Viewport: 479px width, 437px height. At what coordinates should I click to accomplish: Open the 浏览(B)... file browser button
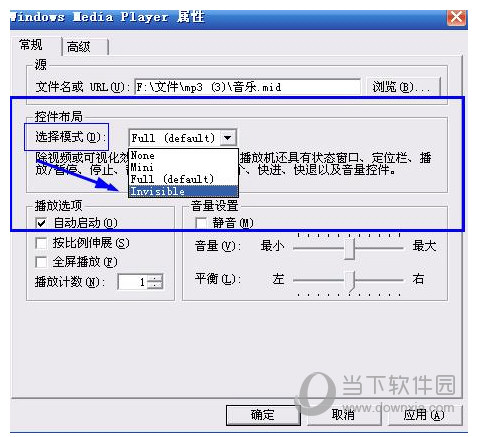click(403, 87)
